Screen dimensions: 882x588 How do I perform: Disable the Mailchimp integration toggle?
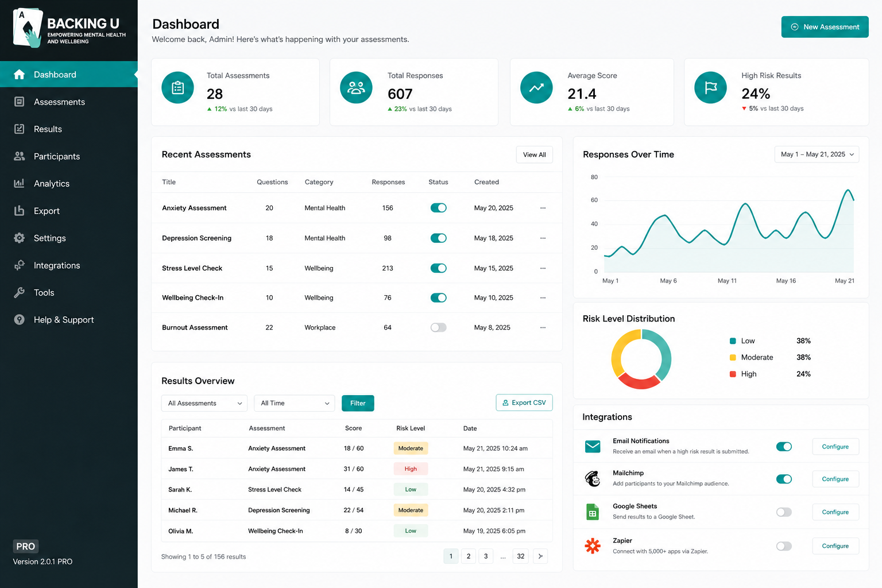pyautogui.click(x=784, y=479)
